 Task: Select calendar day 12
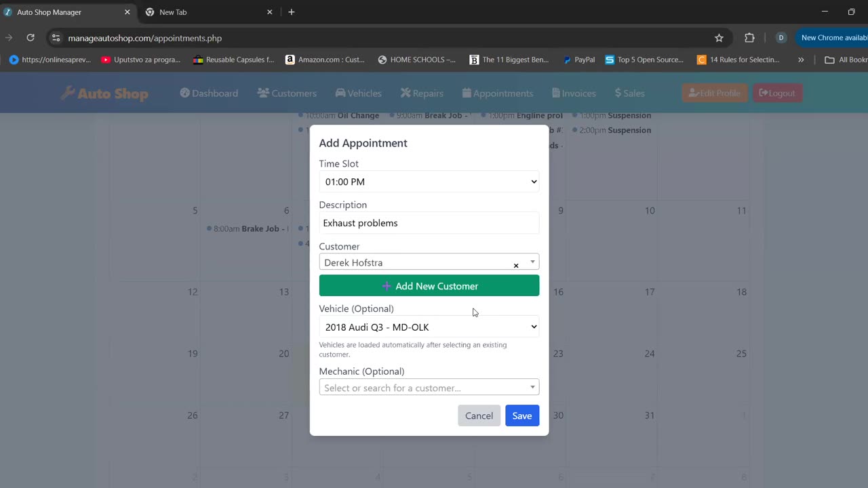tap(193, 292)
